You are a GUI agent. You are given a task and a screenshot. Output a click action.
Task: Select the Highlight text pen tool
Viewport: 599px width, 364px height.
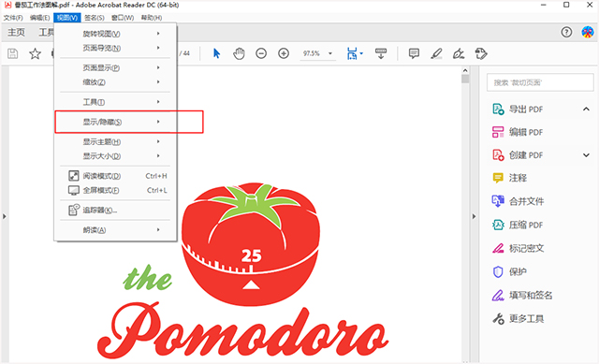(436, 53)
